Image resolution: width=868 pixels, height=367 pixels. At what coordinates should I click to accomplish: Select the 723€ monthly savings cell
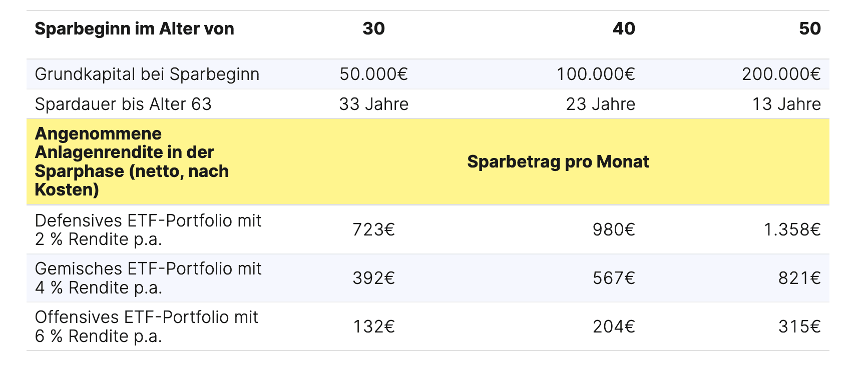pos(373,230)
